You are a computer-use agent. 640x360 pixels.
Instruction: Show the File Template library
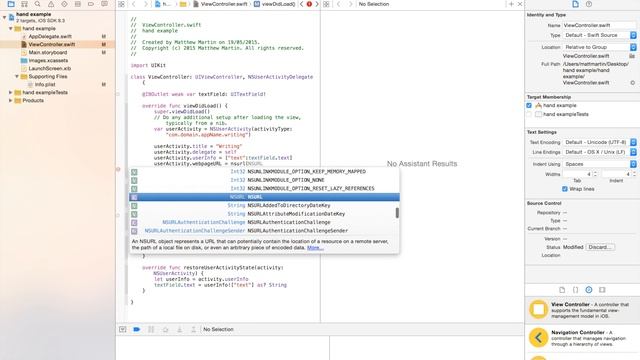(562, 290)
